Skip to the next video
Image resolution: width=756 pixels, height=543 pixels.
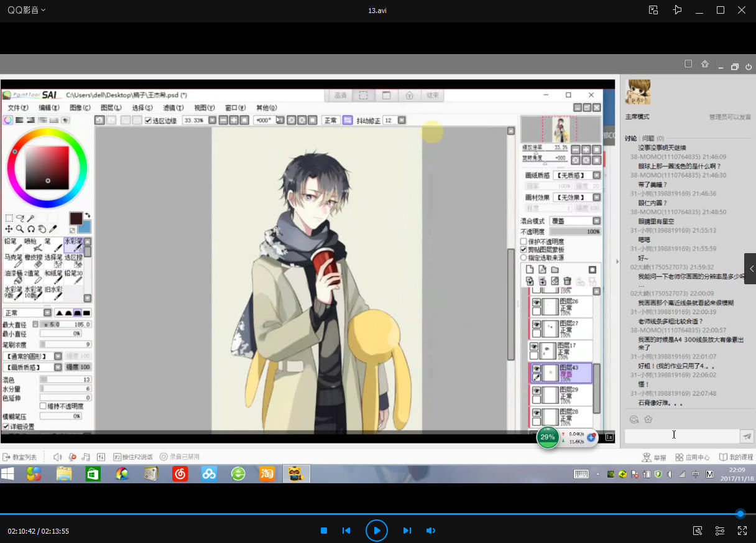tap(407, 531)
